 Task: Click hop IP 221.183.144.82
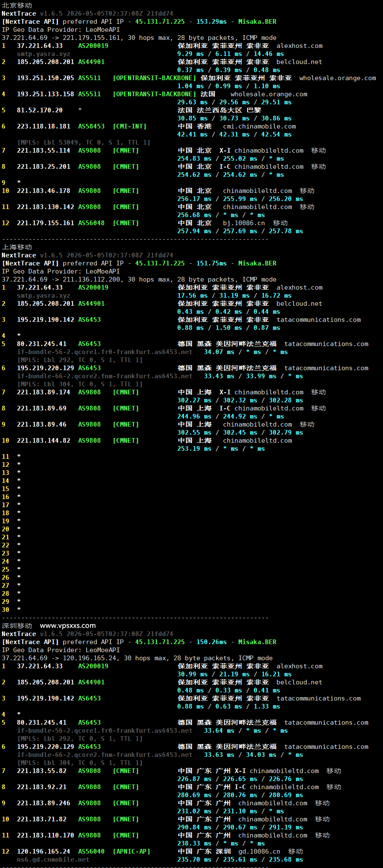click(x=44, y=441)
